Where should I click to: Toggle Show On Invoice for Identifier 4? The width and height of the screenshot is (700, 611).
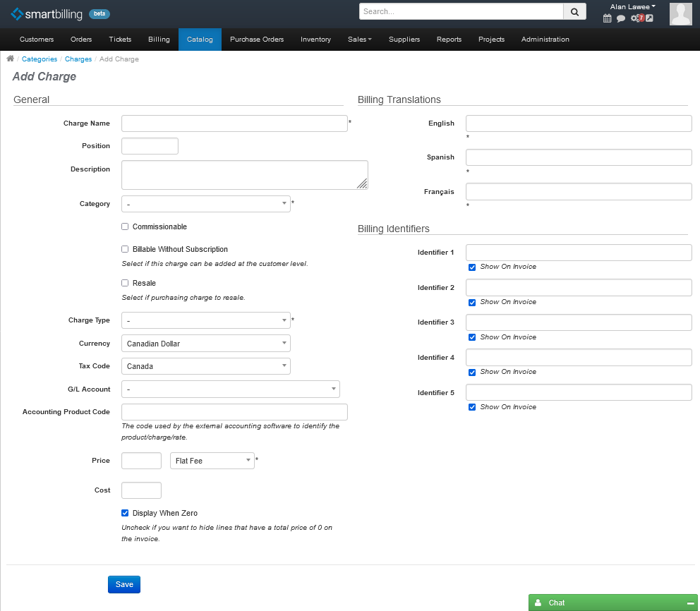[x=472, y=373]
